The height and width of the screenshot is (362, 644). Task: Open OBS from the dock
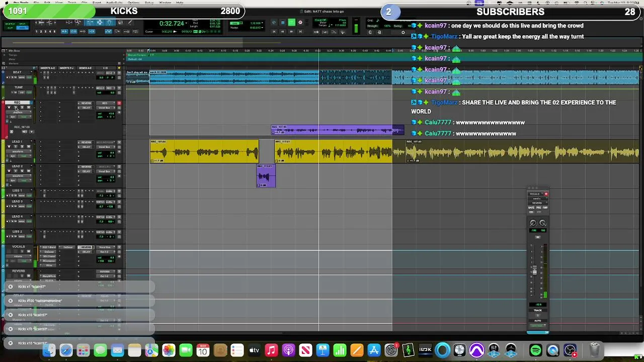pyautogui.click(x=570, y=350)
